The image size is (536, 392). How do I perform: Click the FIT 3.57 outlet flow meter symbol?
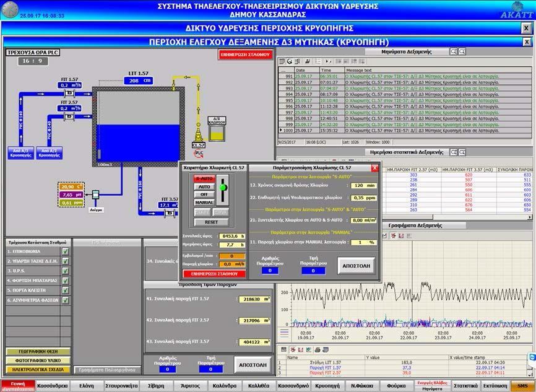tap(170, 213)
